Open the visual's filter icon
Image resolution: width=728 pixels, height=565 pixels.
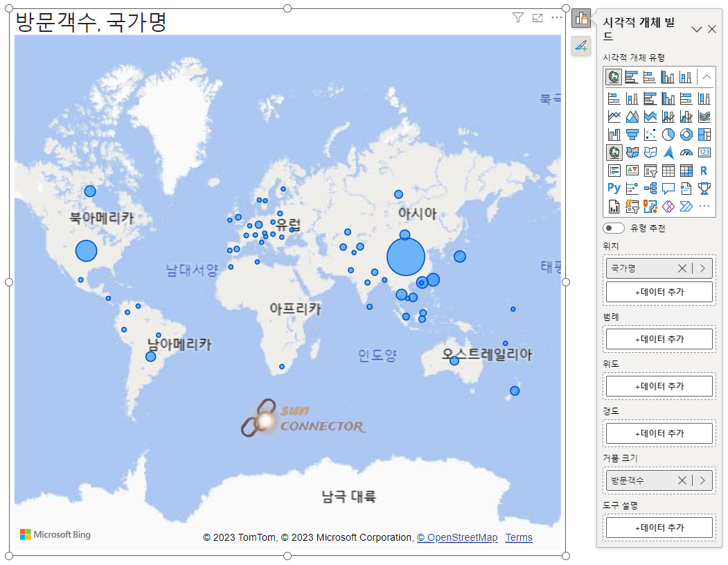coord(517,17)
